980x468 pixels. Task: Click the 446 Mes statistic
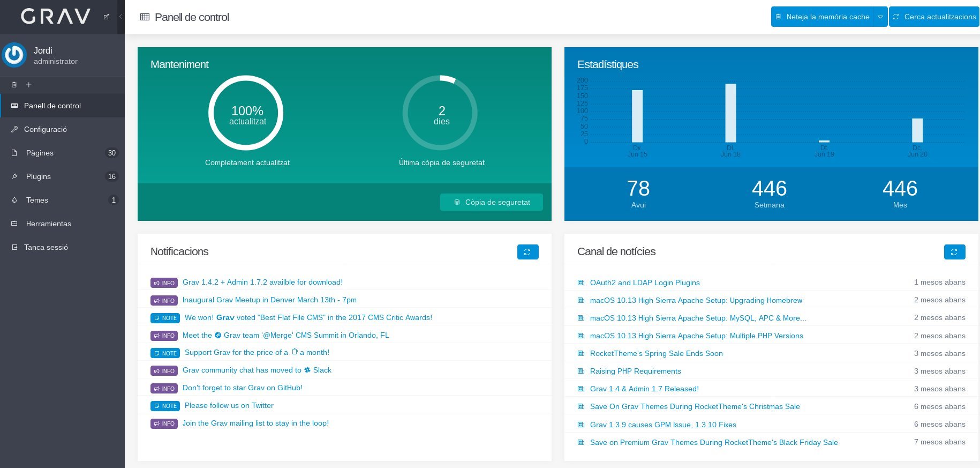click(x=900, y=193)
